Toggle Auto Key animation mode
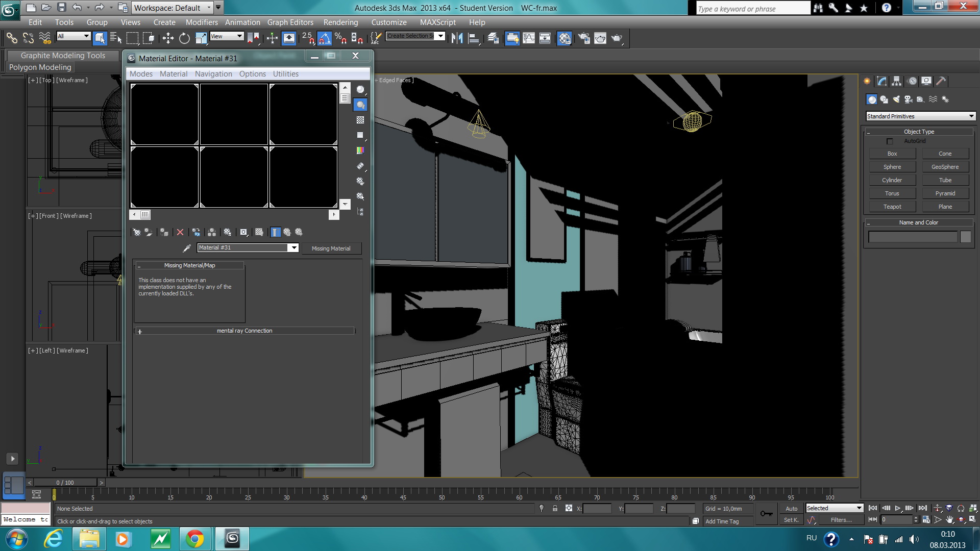This screenshot has width=980, height=551. 791,509
